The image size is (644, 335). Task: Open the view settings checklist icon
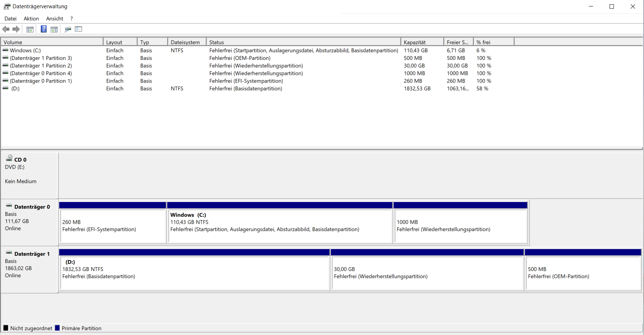point(79,29)
